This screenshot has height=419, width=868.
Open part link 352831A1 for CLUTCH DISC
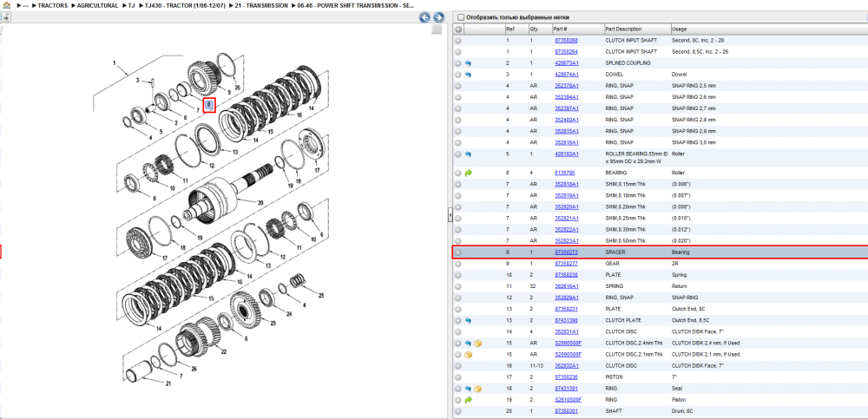point(567,331)
